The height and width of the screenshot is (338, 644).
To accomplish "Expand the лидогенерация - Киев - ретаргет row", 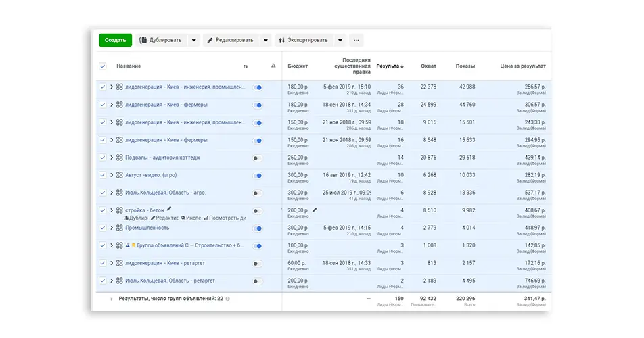I will pos(112,263).
